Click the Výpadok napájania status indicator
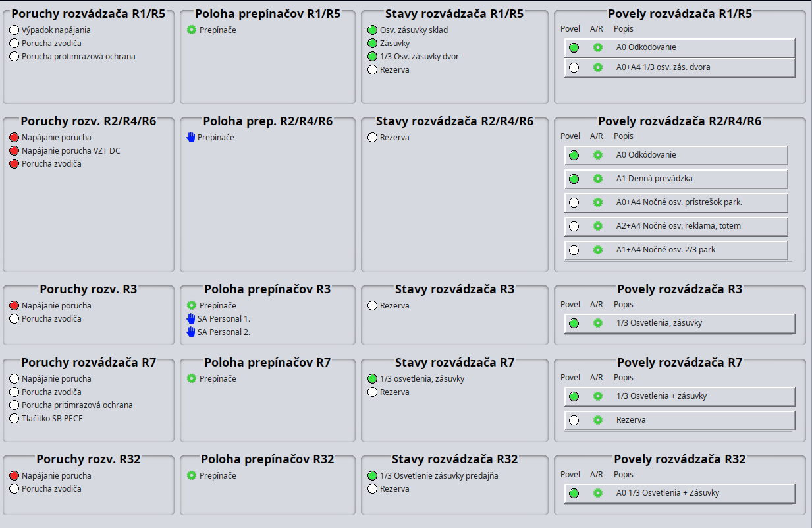Screen dimensions: 812x528 14,30
